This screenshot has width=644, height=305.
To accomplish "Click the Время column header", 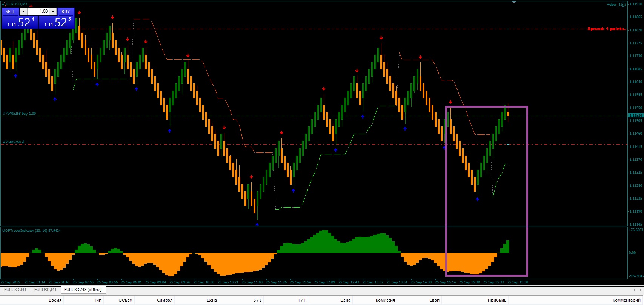I will click(x=55, y=300).
